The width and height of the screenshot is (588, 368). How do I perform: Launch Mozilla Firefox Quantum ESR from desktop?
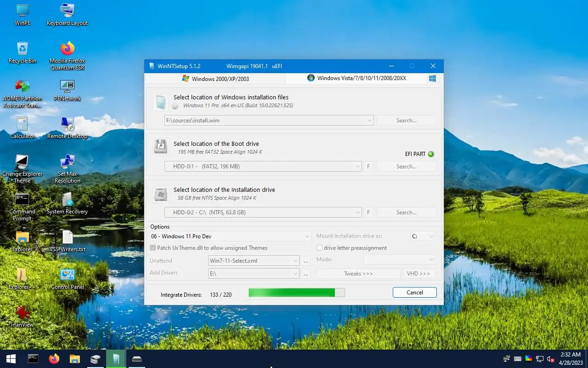[67, 56]
